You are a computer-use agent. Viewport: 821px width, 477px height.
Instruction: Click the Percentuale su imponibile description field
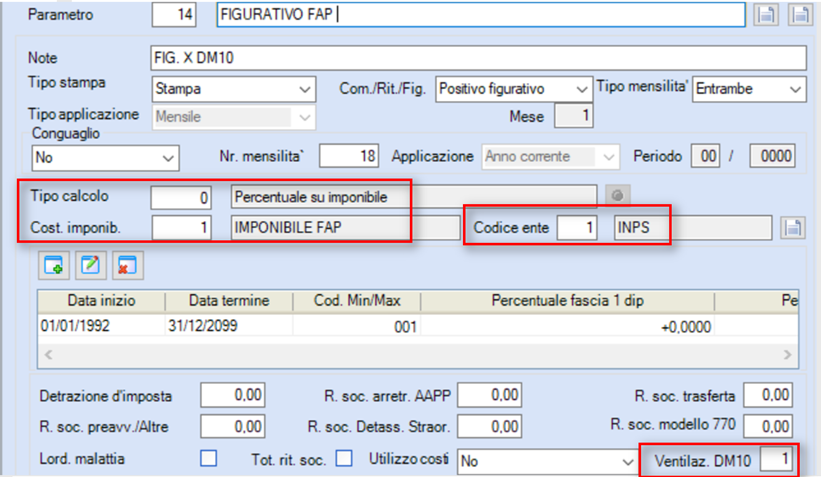(414, 197)
